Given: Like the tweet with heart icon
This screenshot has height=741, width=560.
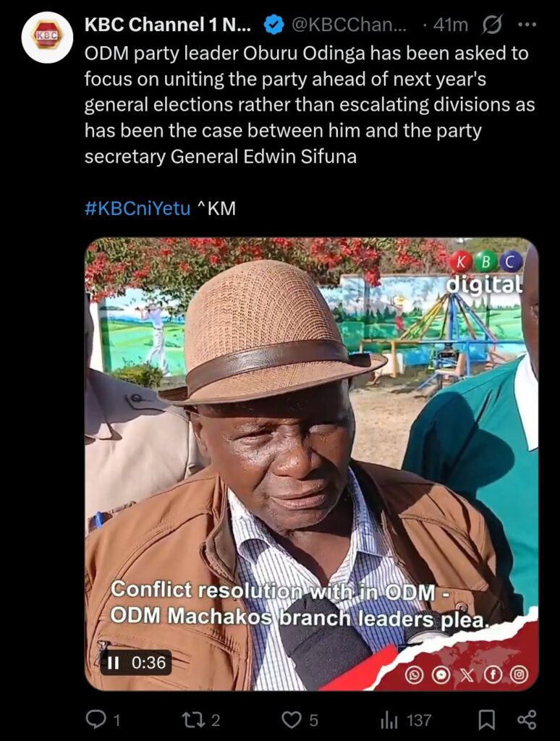Looking at the screenshot, I should (292, 720).
